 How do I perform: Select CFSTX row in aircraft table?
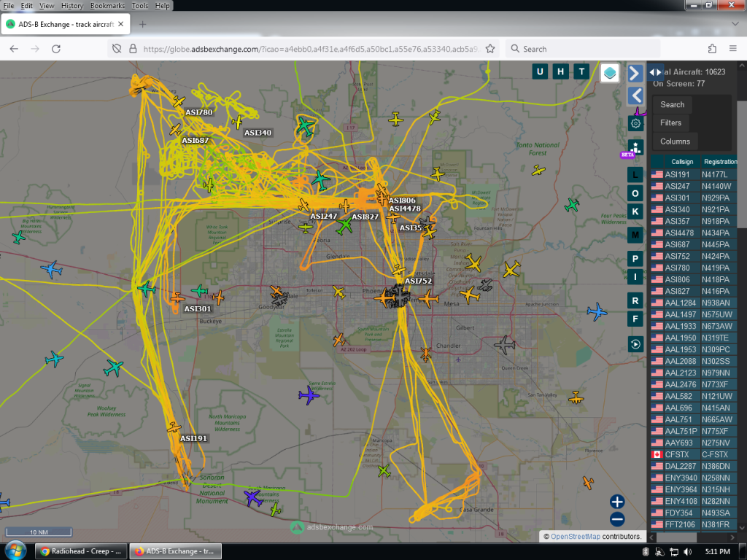click(694, 455)
